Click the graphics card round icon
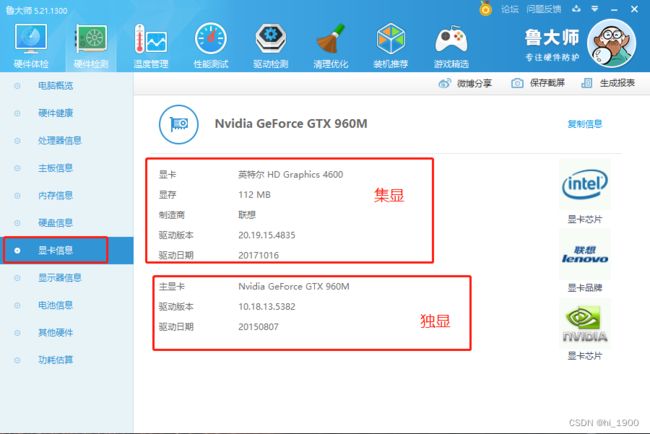650x434 pixels. coord(179,124)
